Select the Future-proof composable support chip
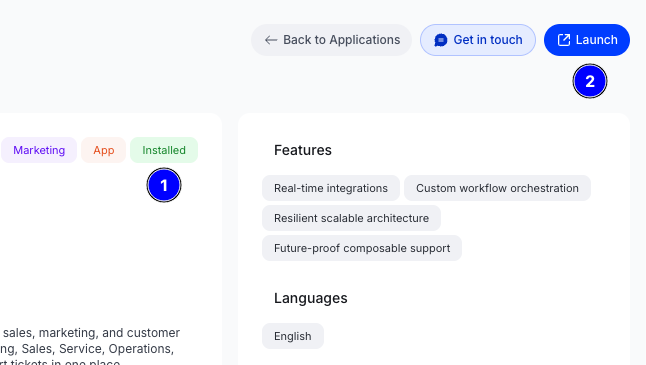Screen dimensions: 646x365 point(362,248)
